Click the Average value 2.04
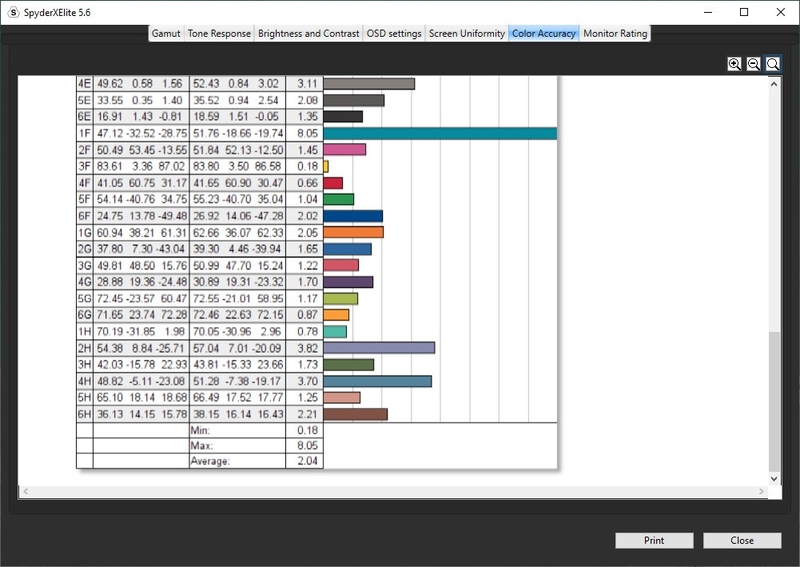Screen dimensions: 800x567 307,461
